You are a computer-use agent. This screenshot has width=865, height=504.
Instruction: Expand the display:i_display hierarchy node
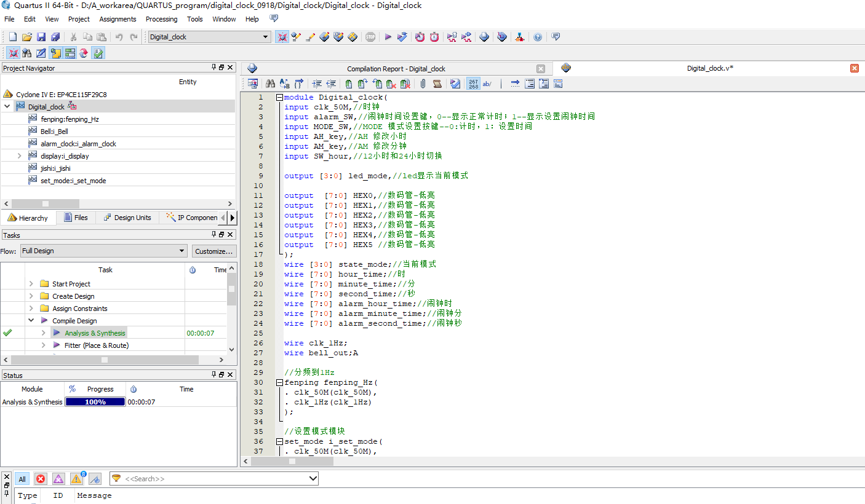tap(20, 156)
